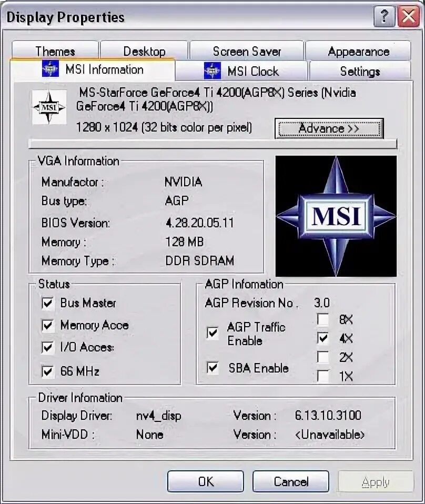Image resolution: width=425 pixels, height=504 pixels.
Task: Select the MSI Clock tab
Action: 241,70
